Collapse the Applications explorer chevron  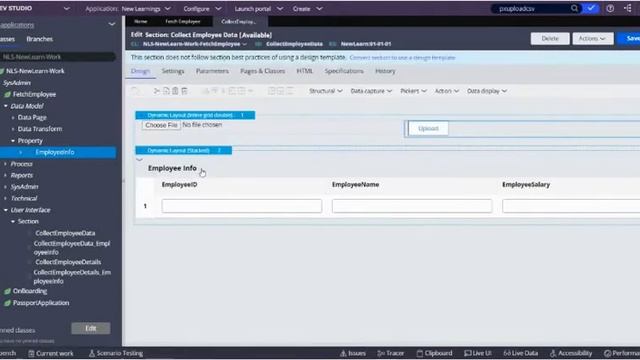coord(112,24)
